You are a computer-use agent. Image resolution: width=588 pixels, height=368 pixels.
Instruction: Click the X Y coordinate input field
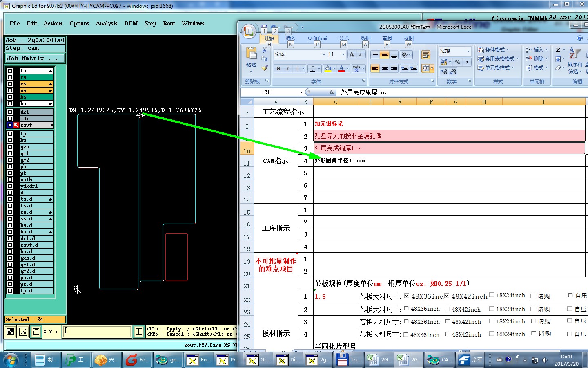click(x=97, y=332)
